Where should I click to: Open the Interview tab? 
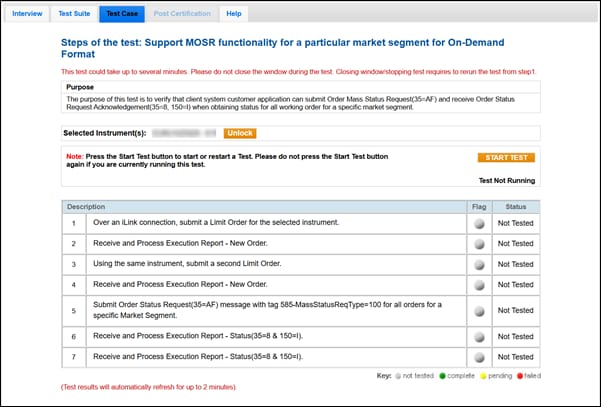28,14
